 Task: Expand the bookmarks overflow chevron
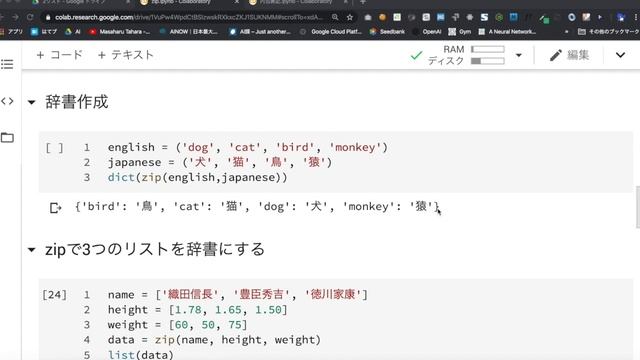pyautogui.click(x=566, y=31)
